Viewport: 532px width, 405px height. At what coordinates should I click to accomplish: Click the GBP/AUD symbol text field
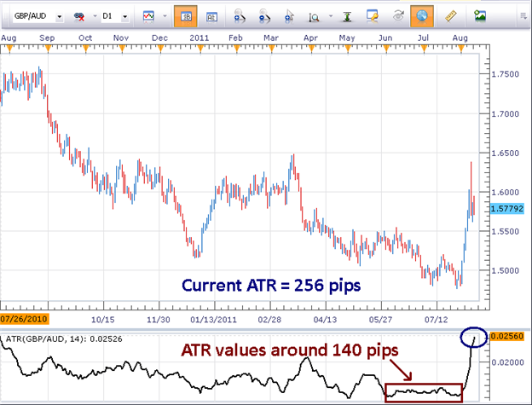click(x=34, y=16)
